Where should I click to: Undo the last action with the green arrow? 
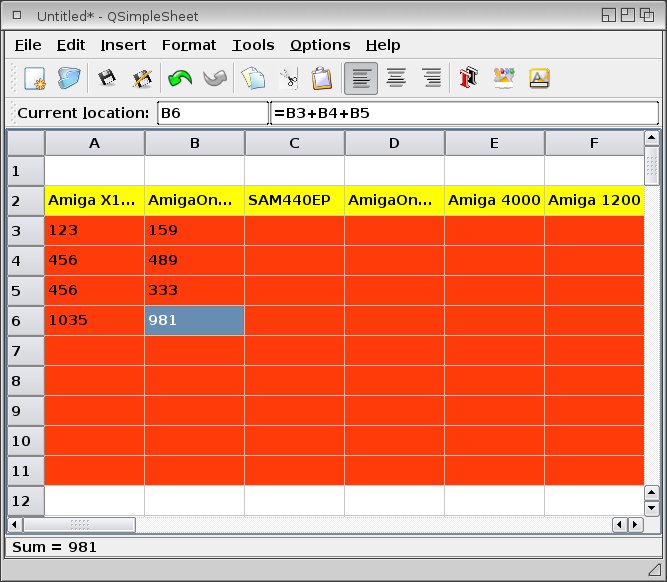click(180, 78)
